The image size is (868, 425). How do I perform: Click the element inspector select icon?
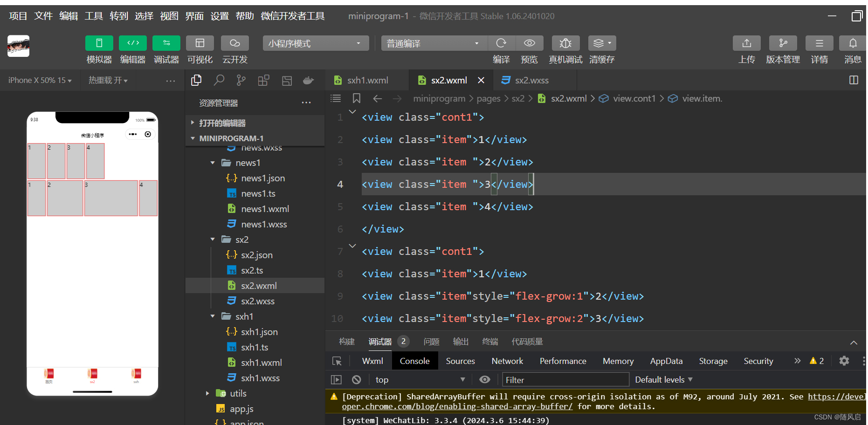[x=337, y=361]
